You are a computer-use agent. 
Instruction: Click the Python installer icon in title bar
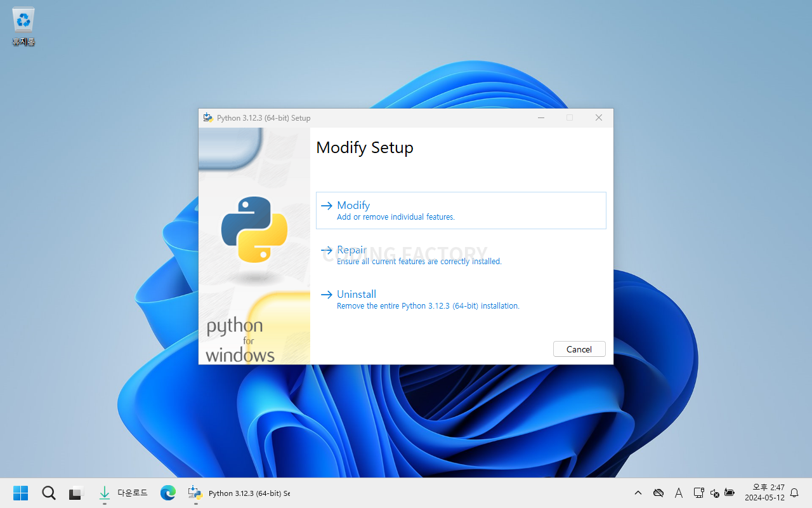coord(207,117)
